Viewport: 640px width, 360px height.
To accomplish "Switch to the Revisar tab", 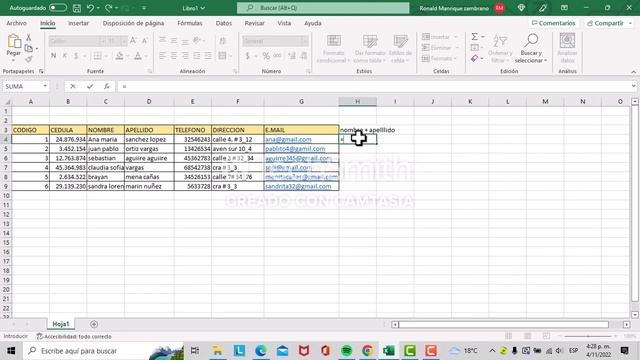I will pyautogui.click(x=255, y=23).
